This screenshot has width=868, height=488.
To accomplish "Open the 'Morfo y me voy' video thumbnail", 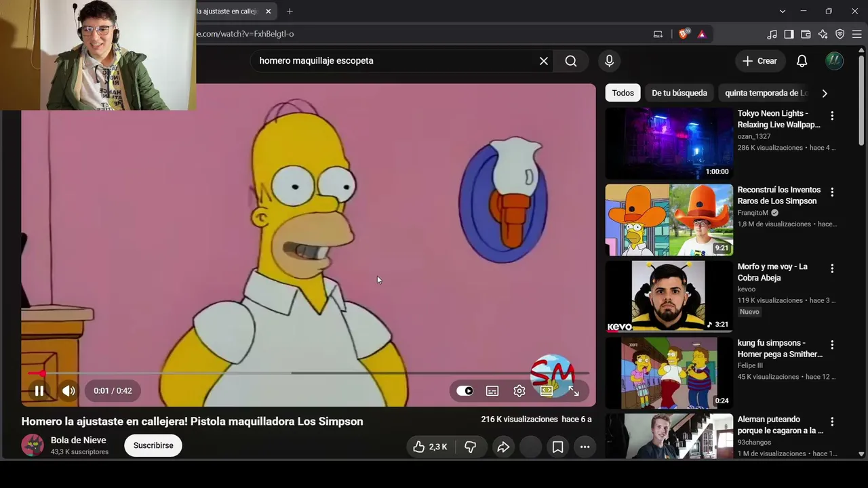I will pyautogui.click(x=669, y=296).
